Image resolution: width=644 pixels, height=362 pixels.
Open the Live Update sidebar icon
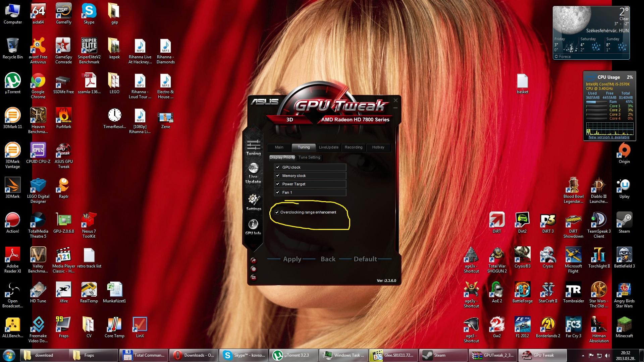tap(253, 173)
